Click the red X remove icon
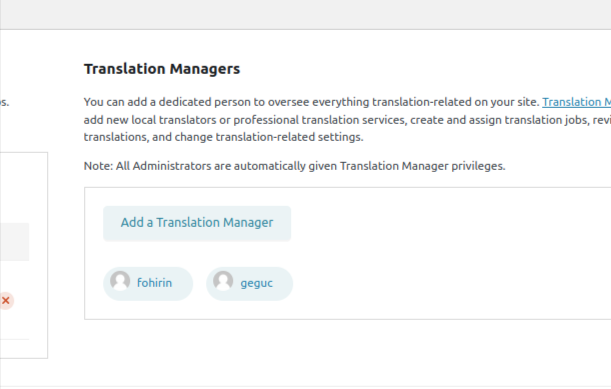The width and height of the screenshot is (611, 389). 6,301
